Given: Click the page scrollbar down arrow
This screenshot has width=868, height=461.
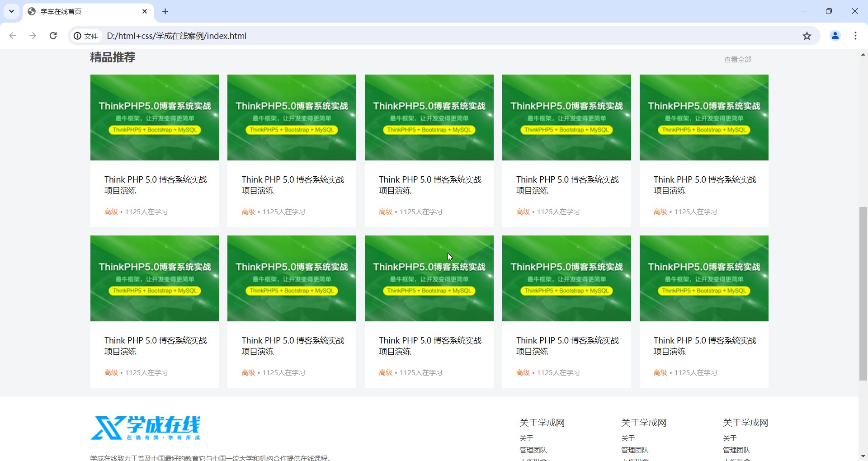Looking at the screenshot, I should pos(863,456).
